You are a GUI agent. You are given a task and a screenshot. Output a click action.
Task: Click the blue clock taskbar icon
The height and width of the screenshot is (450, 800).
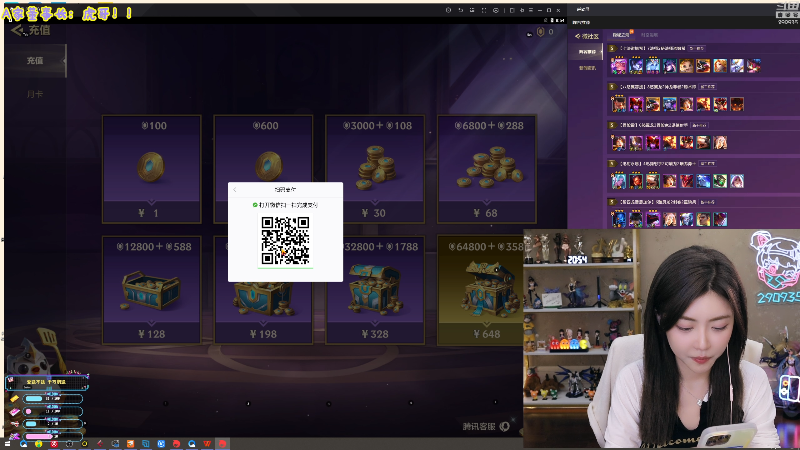(x=161, y=444)
